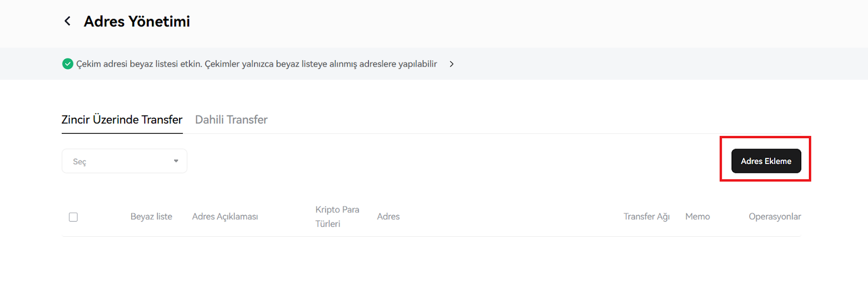Open the whitelist notice text about Çekim adresi
The width and height of the screenshot is (868, 285).
tap(257, 64)
